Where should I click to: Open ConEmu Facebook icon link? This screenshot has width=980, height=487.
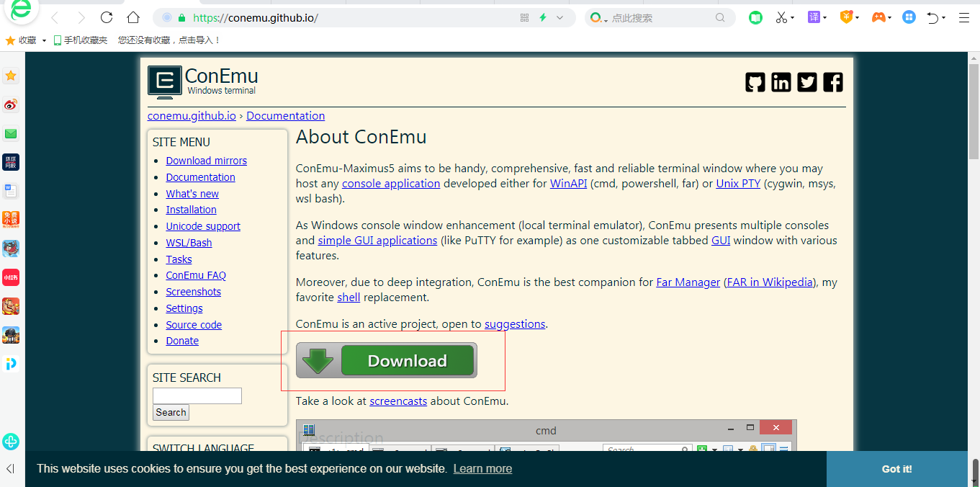[833, 82]
